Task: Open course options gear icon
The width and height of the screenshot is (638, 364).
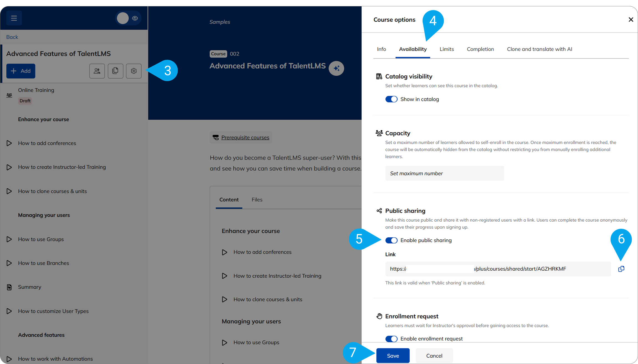Action: [x=134, y=71]
